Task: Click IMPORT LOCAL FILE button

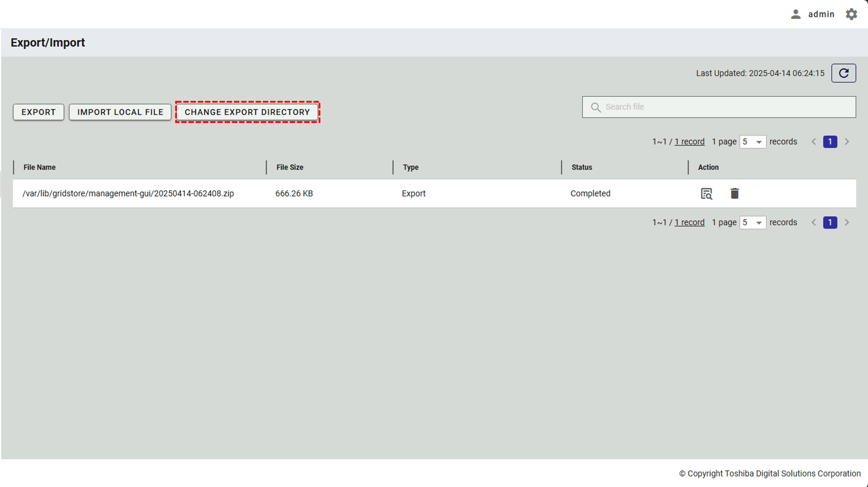Action: (x=120, y=112)
